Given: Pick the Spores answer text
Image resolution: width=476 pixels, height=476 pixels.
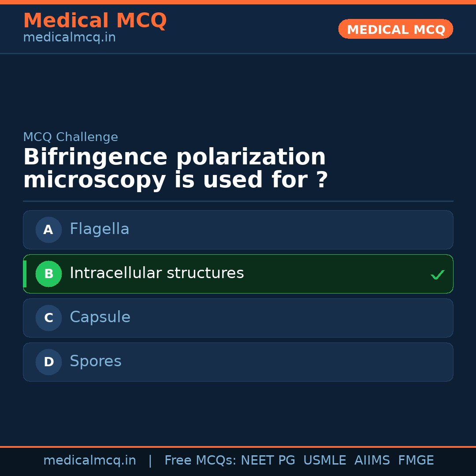Looking at the screenshot, I should [95, 361].
